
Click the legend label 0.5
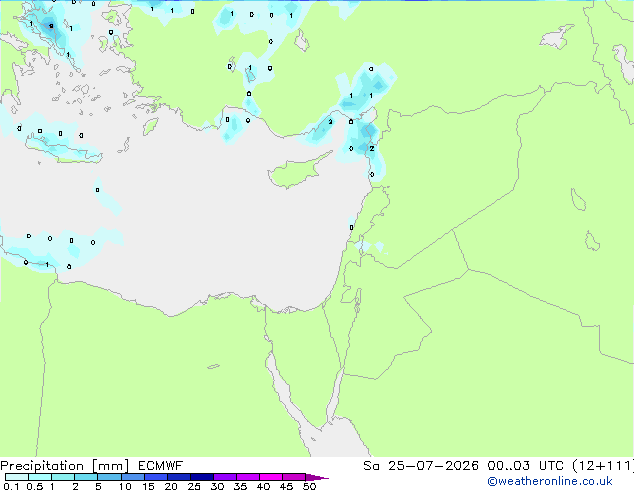pyautogui.click(x=34, y=486)
